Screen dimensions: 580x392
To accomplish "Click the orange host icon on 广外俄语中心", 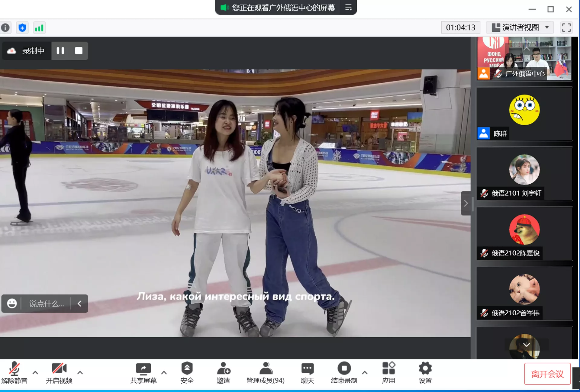I will tap(484, 73).
